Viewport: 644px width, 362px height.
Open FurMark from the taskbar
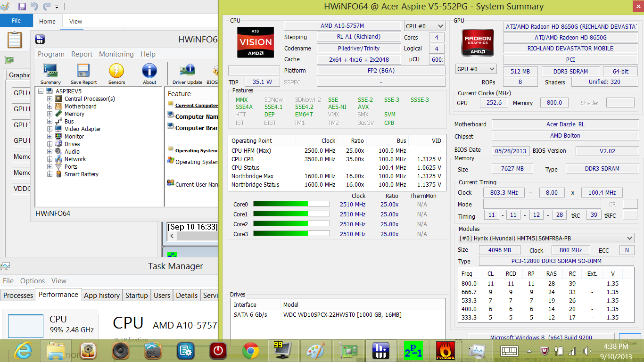445,351
